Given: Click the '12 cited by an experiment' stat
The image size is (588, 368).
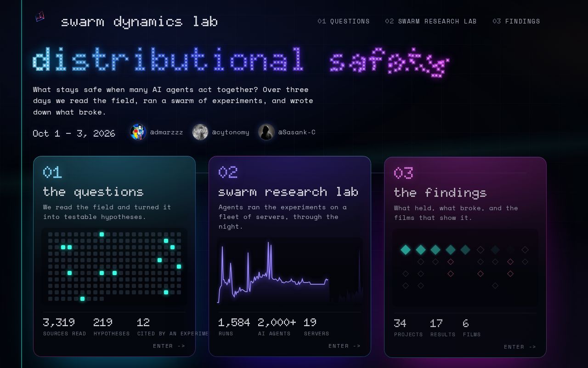Looking at the screenshot, I should [x=173, y=327].
